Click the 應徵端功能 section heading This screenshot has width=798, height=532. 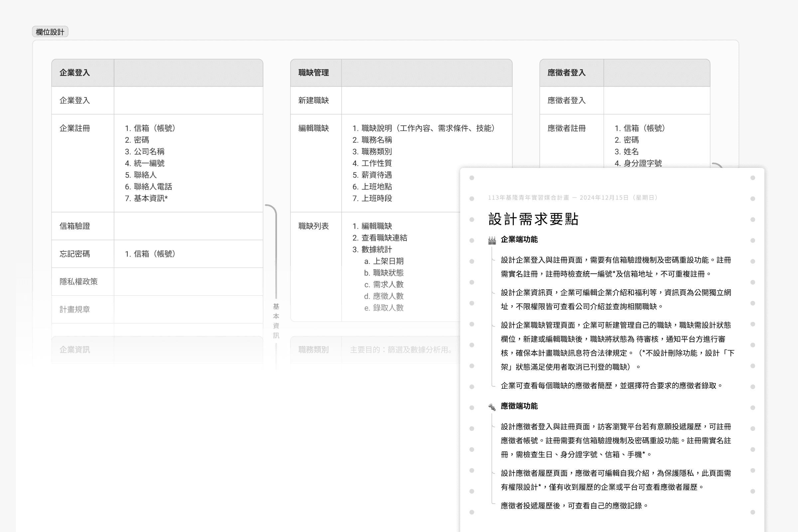pyautogui.click(x=519, y=406)
